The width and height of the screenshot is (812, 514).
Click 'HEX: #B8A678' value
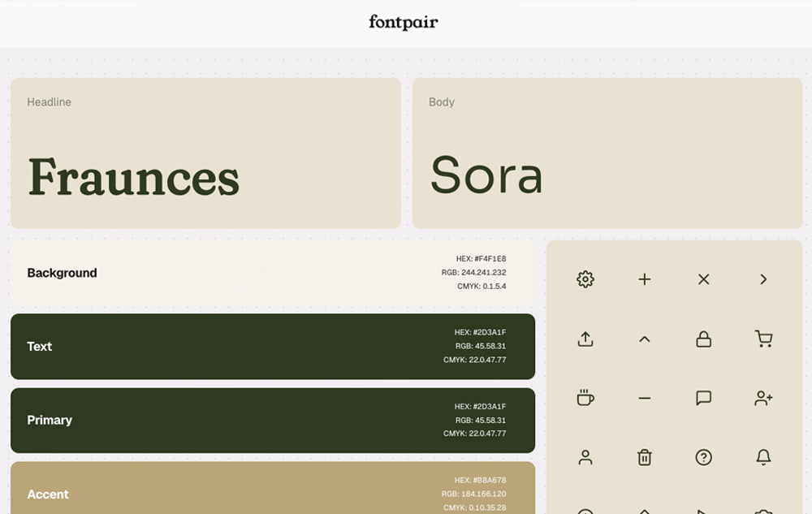pyautogui.click(x=480, y=481)
